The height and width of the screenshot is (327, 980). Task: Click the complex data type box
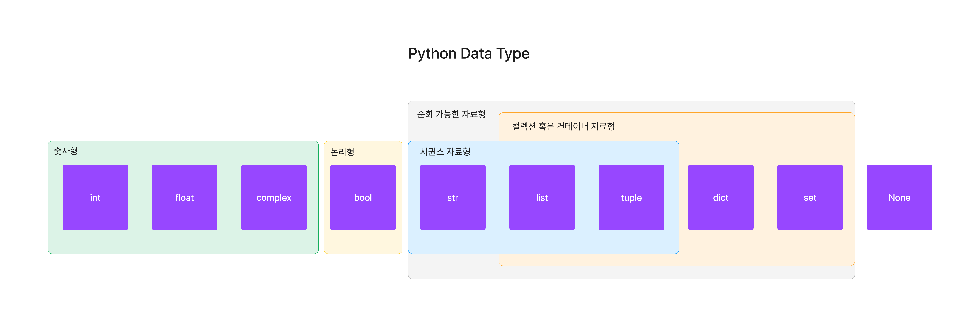[x=274, y=197]
